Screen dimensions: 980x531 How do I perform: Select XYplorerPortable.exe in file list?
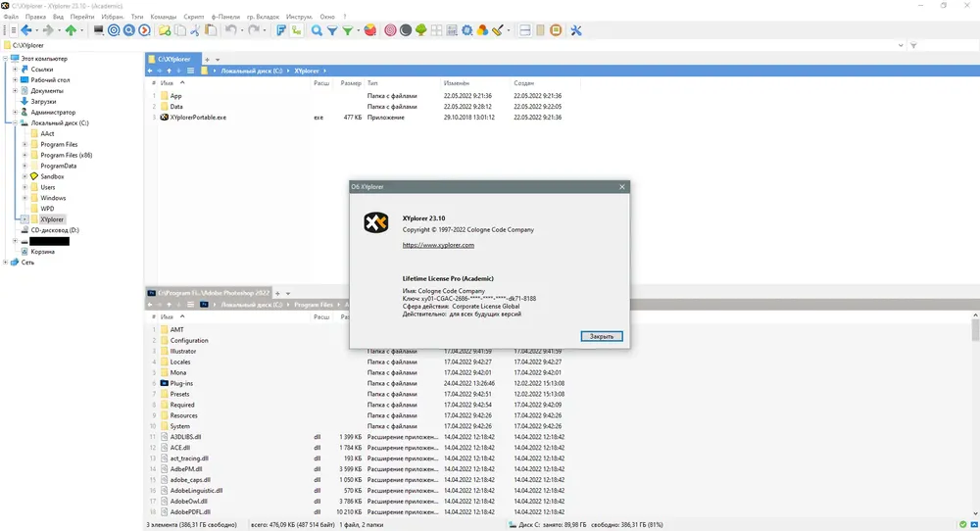[198, 117]
